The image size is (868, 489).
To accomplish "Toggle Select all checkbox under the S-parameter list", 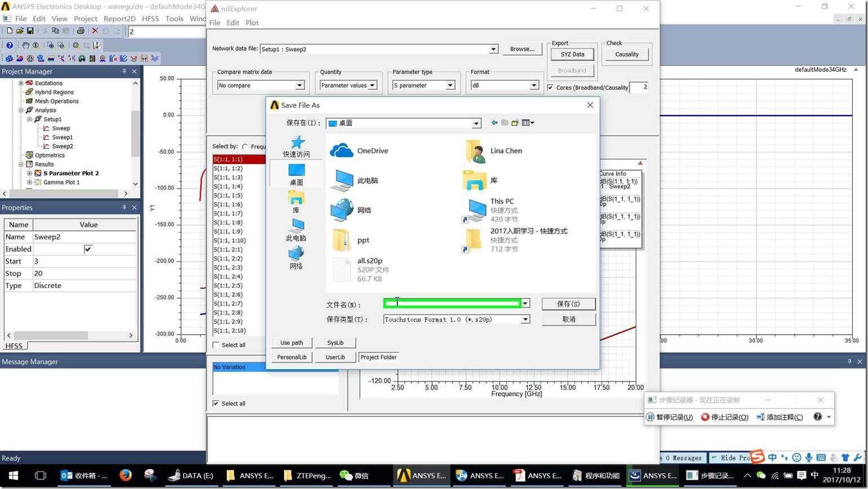I will [216, 345].
